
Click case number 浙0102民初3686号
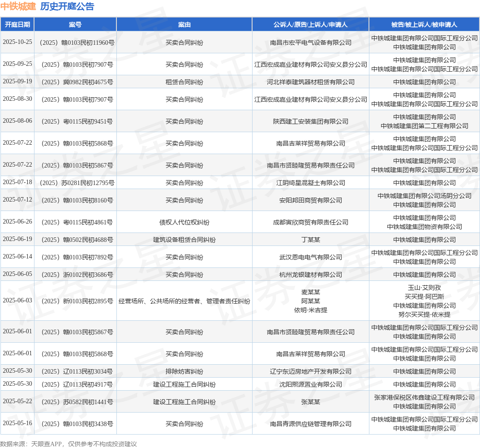pos(77,275)
